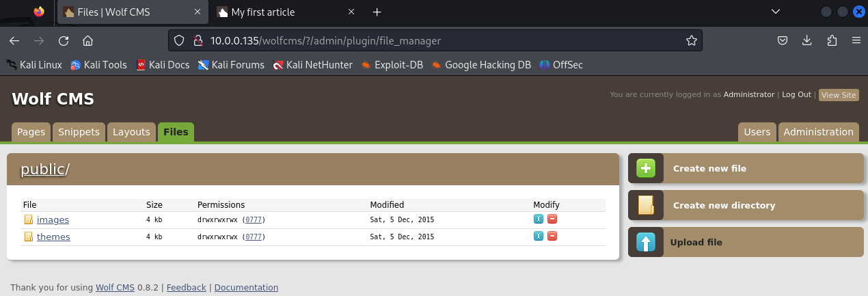Image resolution: width=868 pixels, height=296 pixels.
Task: Click the Create new directory folder button
Action: click(646, 205)
